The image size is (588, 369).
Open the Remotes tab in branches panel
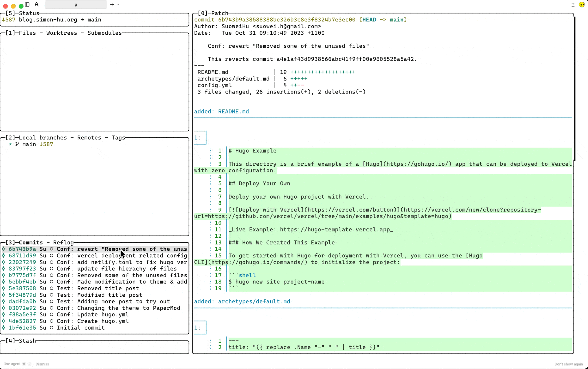(x=89, y=137)
